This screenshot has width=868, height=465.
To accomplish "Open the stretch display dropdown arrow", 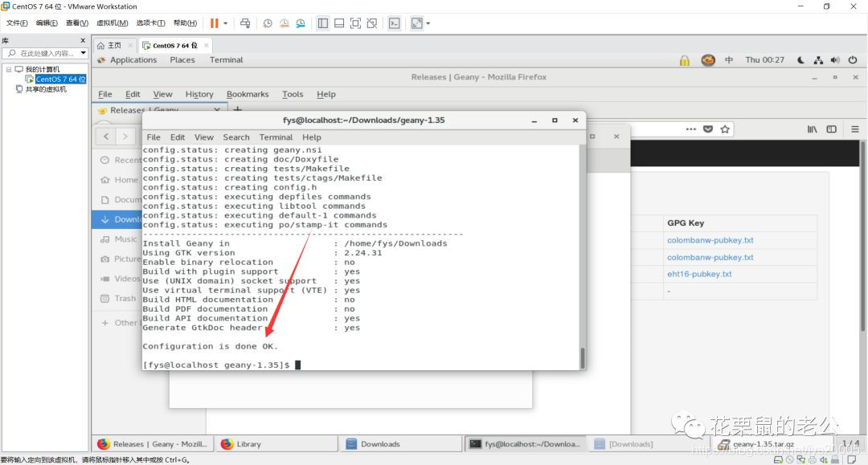I will (428, 23).
